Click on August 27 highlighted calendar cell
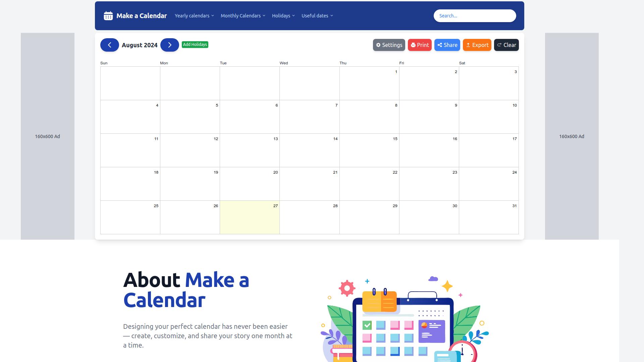The height and width of the screenshot is (362, 644). tap(250, 217)
